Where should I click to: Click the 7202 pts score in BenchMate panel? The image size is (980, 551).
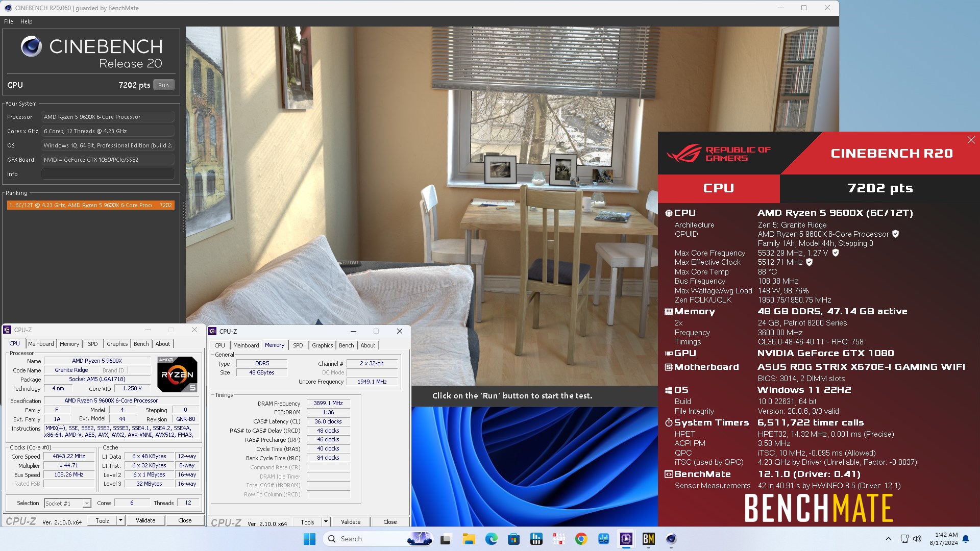(880, 188)
